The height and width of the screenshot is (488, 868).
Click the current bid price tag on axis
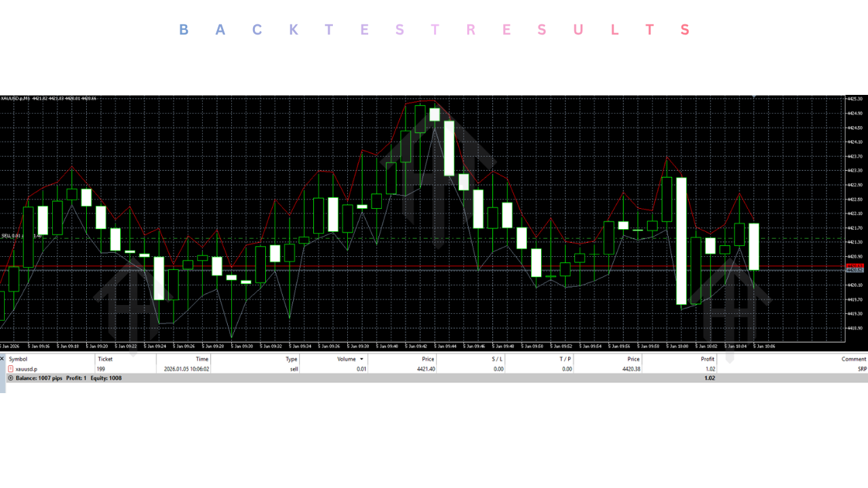(854, 270)
